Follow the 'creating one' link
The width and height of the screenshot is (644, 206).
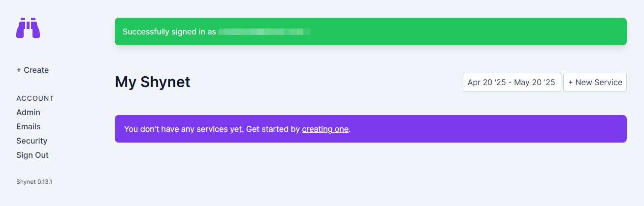click(325, 129)
